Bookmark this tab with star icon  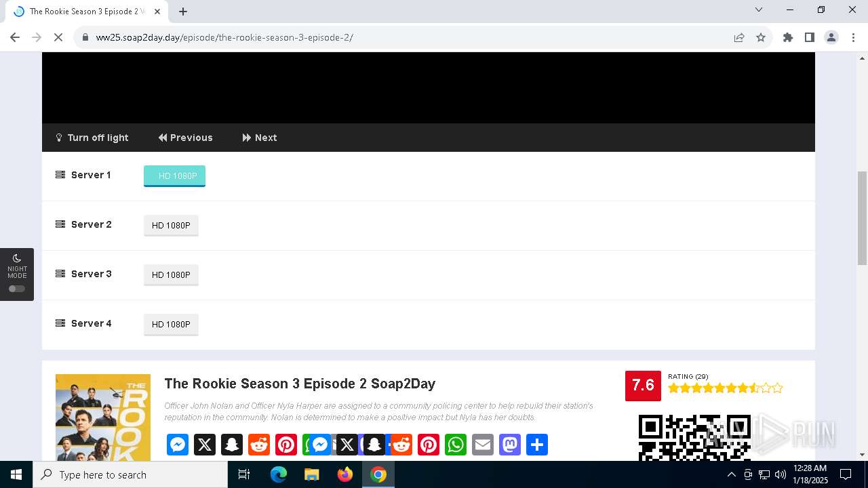761,37
